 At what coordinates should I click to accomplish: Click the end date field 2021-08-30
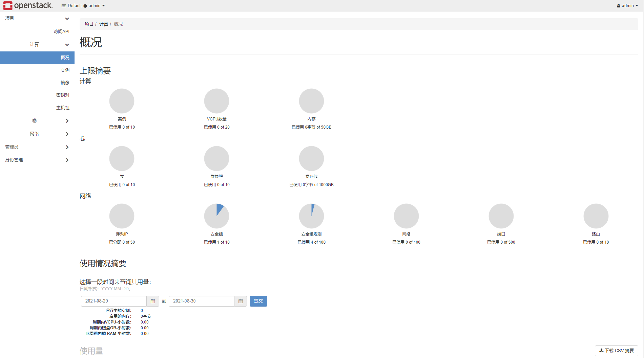tap(202, 301)
